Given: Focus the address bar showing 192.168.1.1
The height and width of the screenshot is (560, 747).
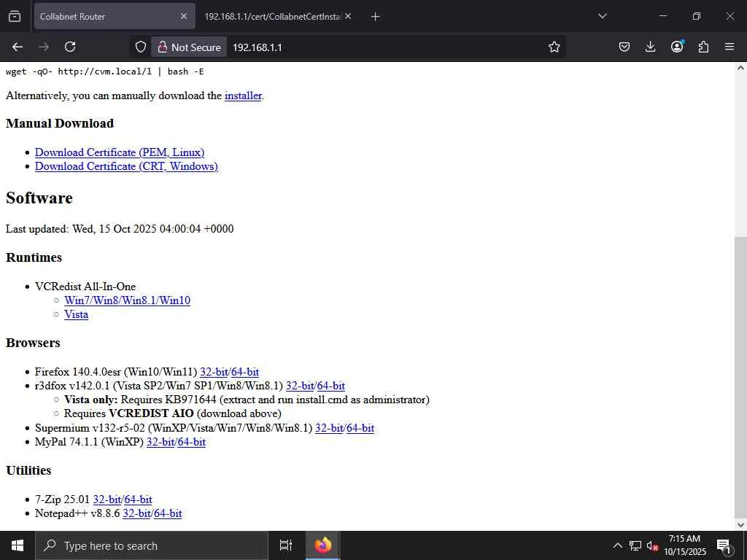Looking at the screenshot, I should tap(386, 47).
